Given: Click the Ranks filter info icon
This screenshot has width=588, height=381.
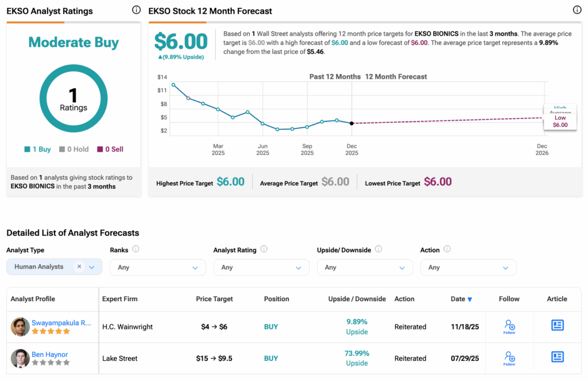Looking at the screenshot, I should 136,249.
